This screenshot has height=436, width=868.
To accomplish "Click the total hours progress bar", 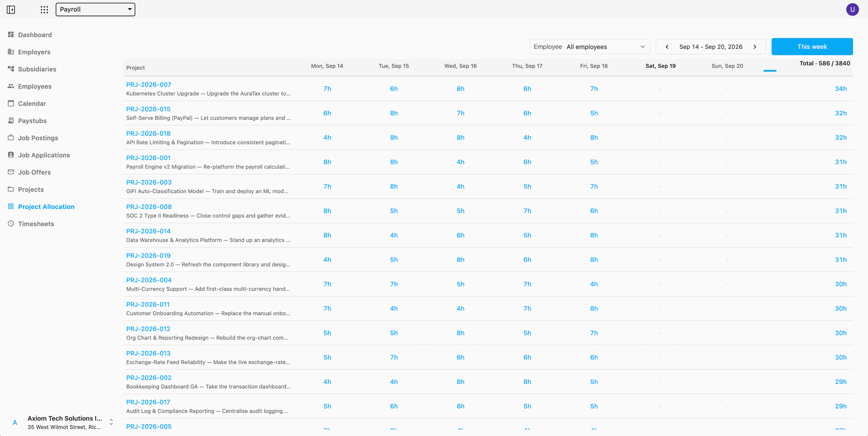I will pyautogui.click(x=770, y=71).
